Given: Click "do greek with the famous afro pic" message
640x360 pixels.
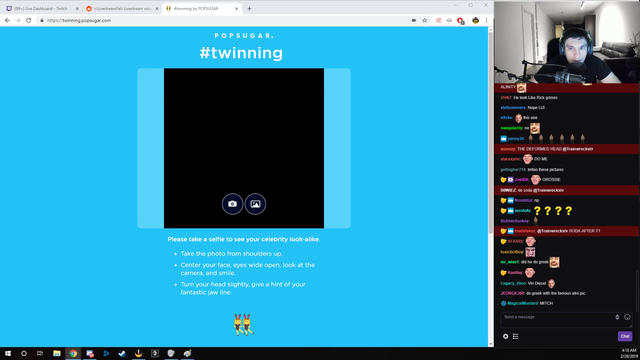Looking at the screenshot, I should point(556,293).
